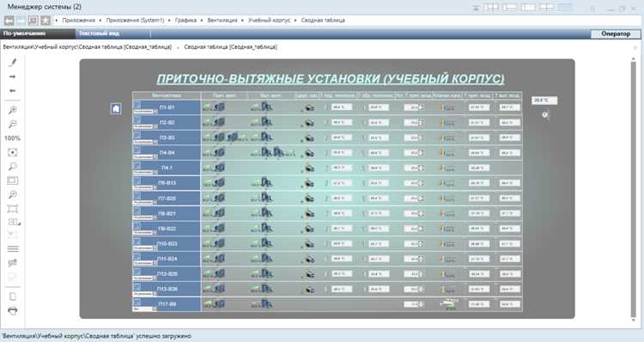Open the horizontal lines list tool
The image size is (644, 342).
pos(13,248)
